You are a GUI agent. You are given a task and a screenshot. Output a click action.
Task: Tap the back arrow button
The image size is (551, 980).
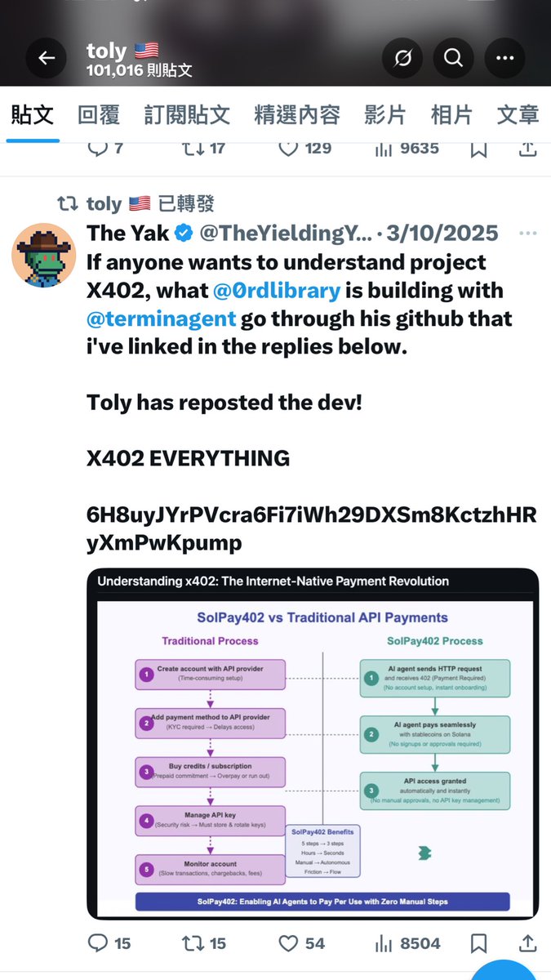click(47, 59)
